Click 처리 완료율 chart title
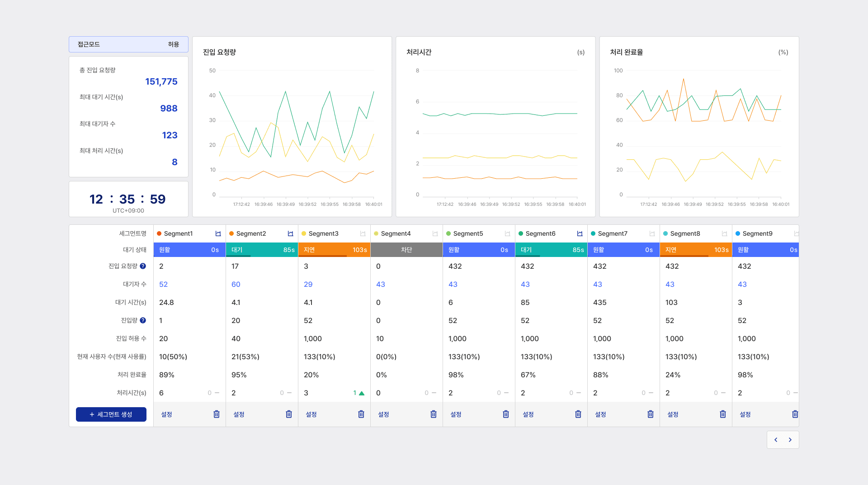The image size is (868, 485). click(x=626, y=52)
